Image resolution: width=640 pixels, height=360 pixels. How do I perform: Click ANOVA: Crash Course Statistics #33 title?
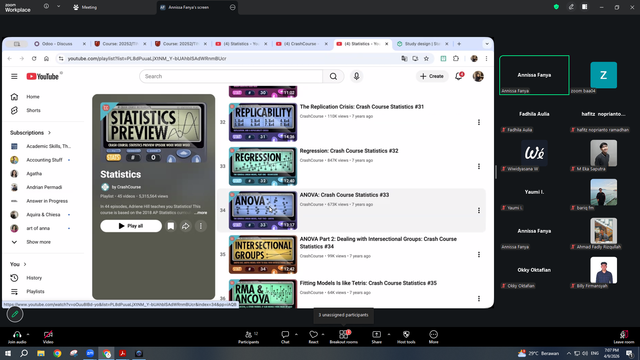tap(344, 195)
